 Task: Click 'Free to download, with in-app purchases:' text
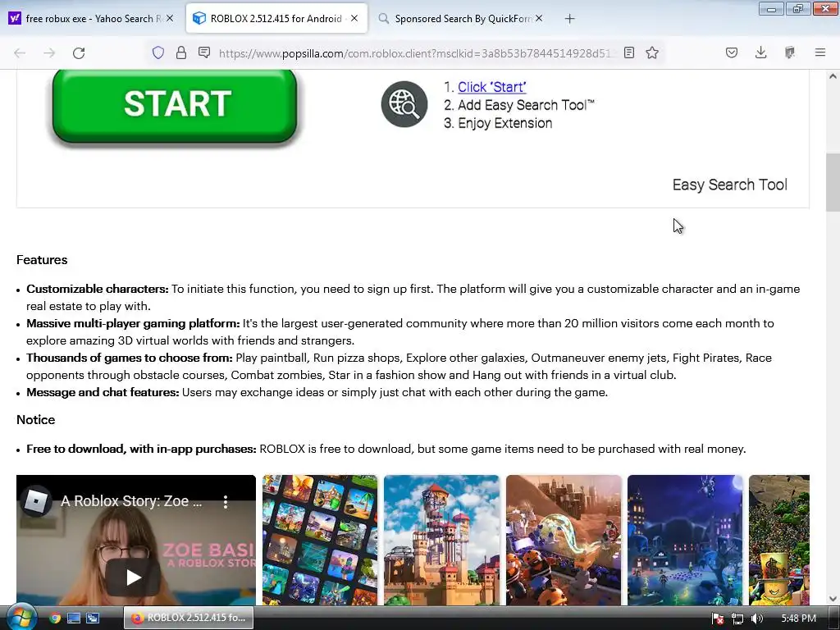point(141,449)
